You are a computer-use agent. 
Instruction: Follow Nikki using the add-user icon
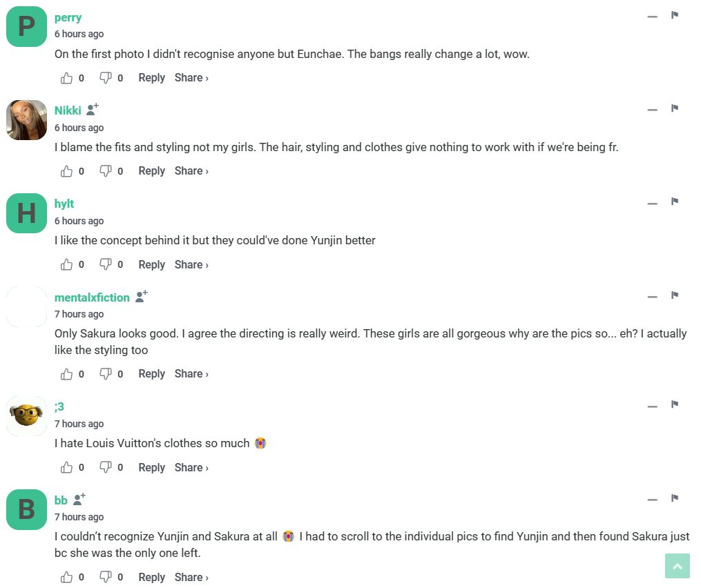click(x=93, y=110)
